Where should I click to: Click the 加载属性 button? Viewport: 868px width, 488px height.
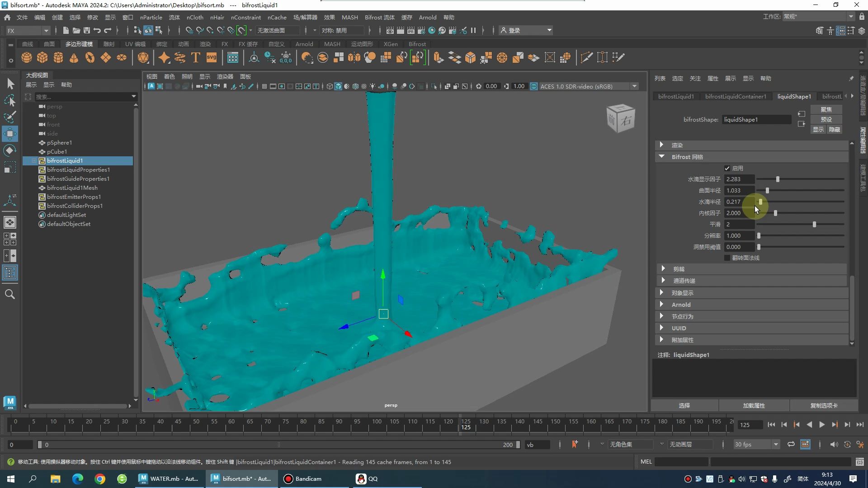click(x=754, y=406)
